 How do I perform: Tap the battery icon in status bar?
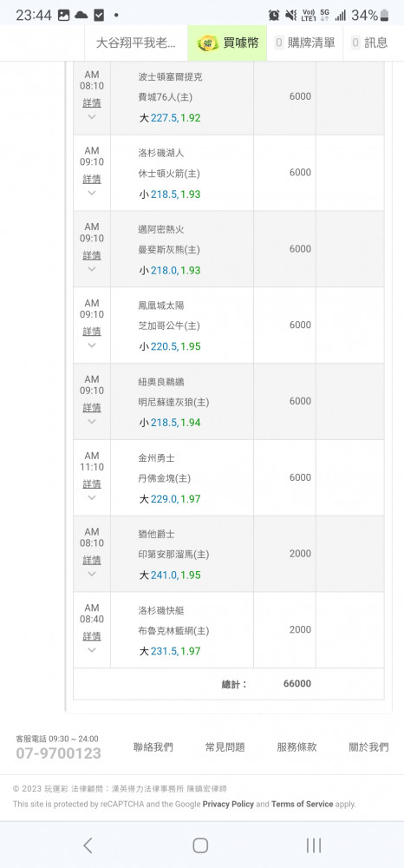point(384,16)
